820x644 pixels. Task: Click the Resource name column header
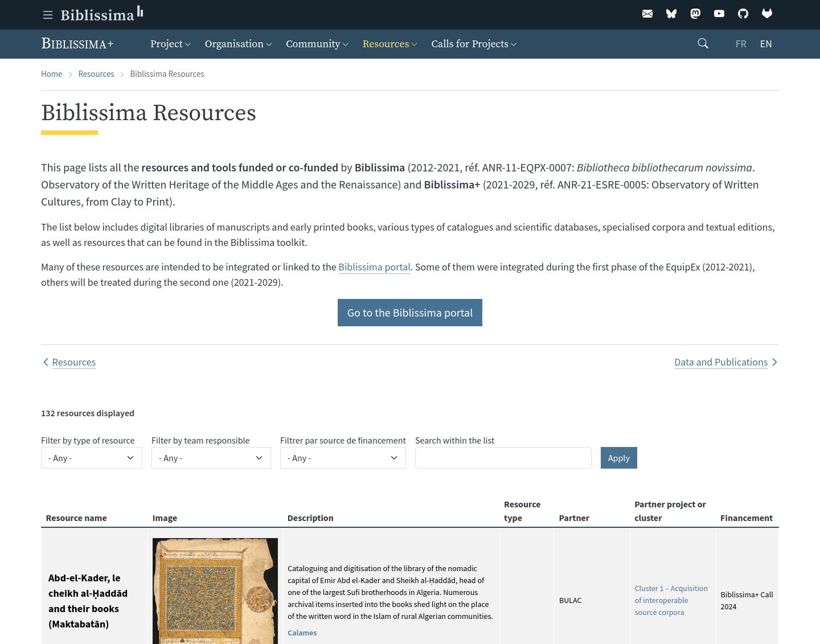[x=76, y=518]
